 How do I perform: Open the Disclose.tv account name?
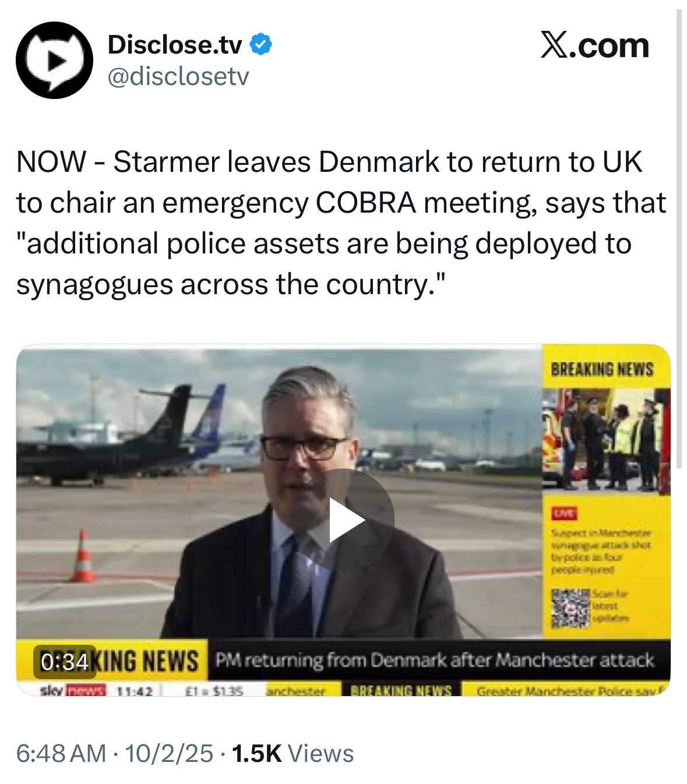pyautogui.click(x=175, y=44)
